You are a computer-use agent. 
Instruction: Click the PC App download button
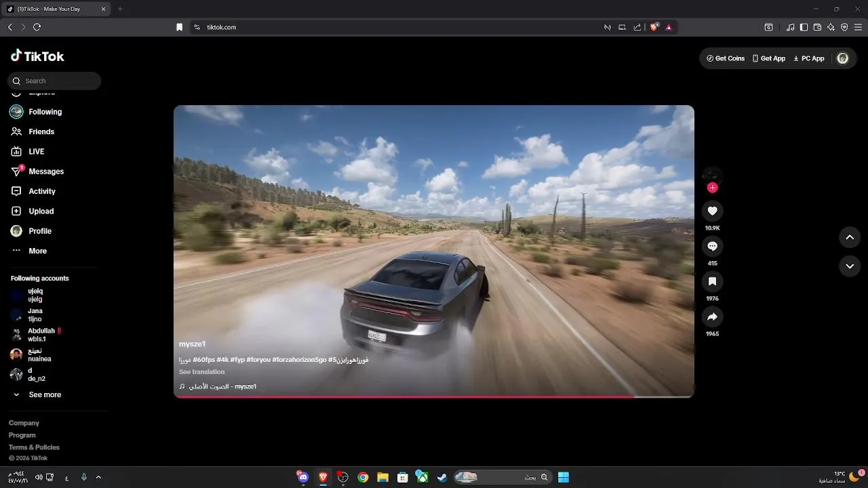coord(809,58)
